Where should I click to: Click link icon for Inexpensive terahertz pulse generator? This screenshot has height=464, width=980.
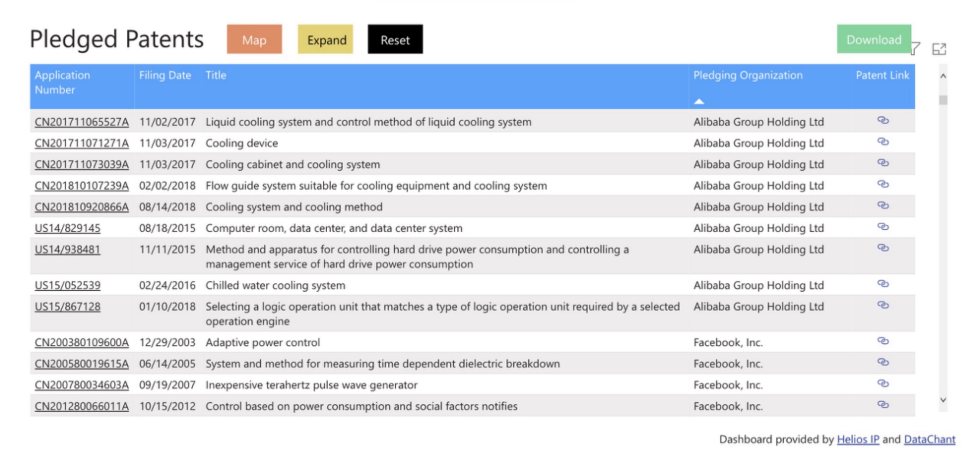point(882,383)
